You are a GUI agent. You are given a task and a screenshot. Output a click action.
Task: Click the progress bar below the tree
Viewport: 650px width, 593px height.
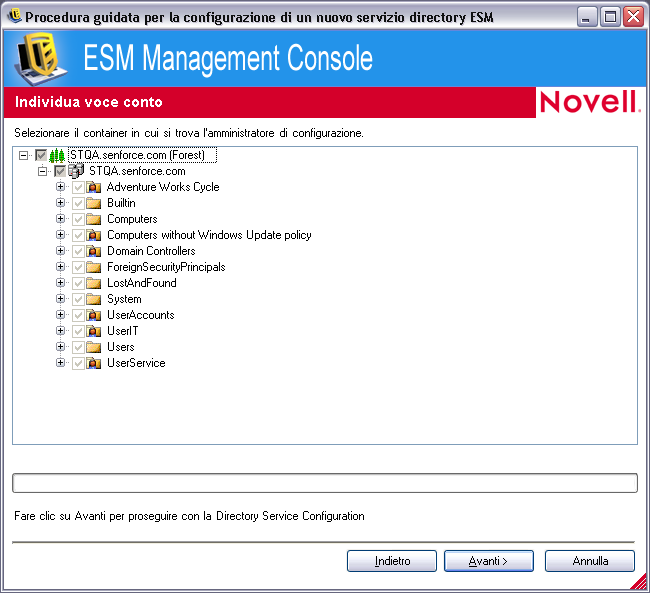[x=324, y=484]
